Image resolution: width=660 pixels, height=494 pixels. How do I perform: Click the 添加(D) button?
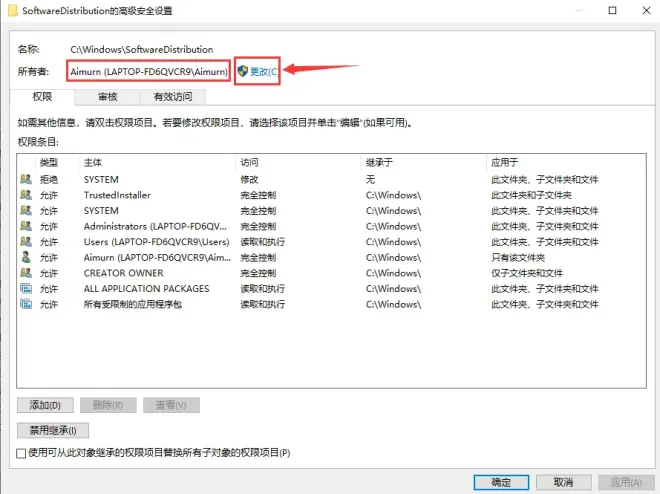[45, 405]
